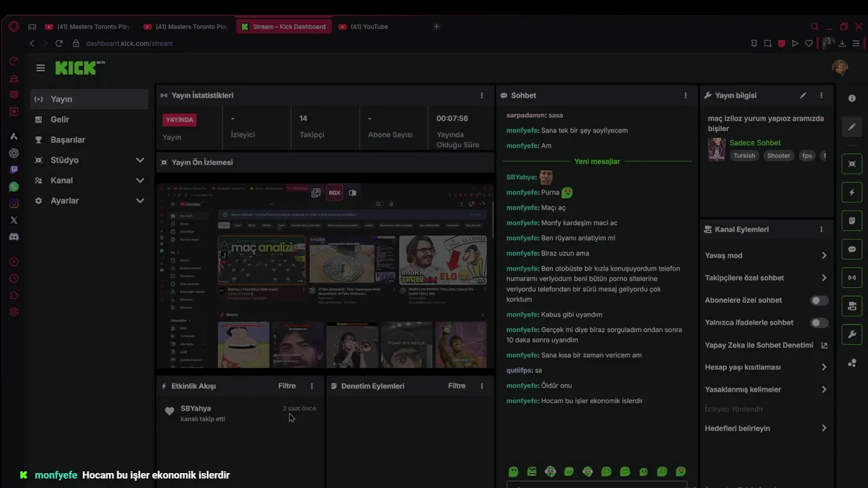Click the RGX button in stream preview
This screenshot has width=868, height=488.
coord(334,193)
